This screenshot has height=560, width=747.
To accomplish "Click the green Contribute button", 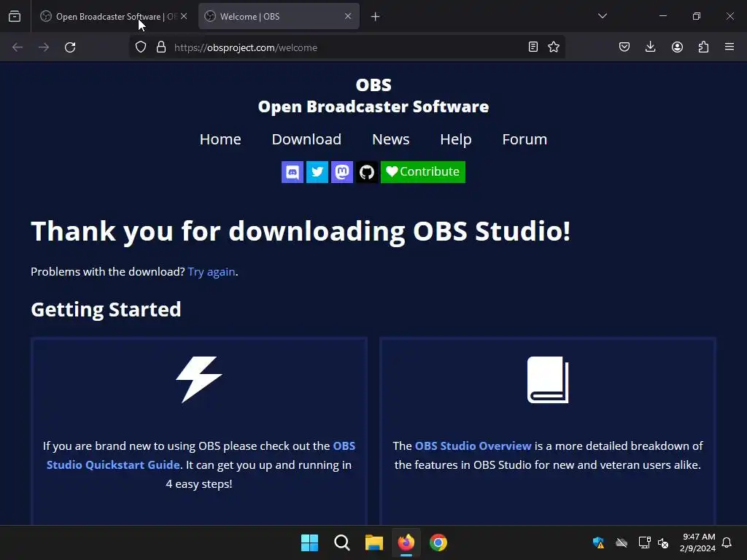I will tap(422, 172).
